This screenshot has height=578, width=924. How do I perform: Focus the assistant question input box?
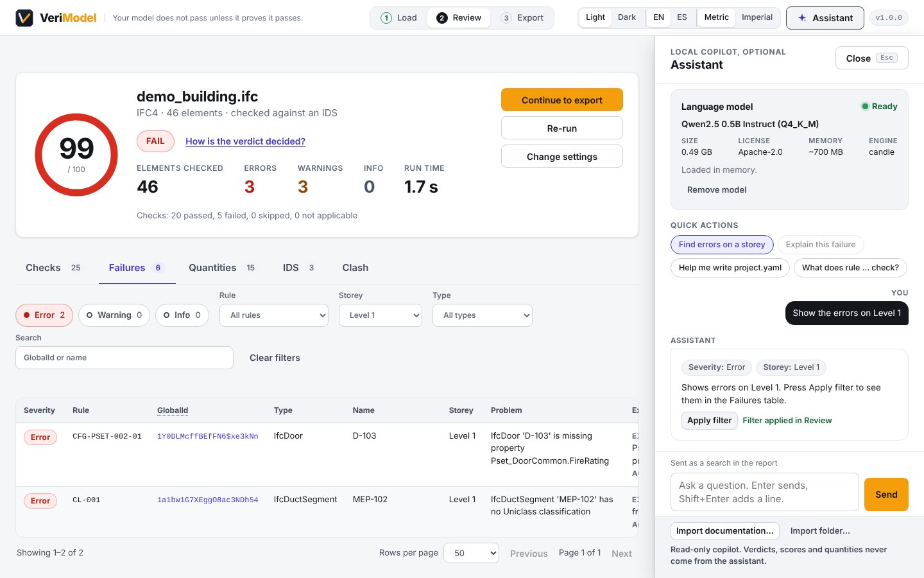pos(765,492)
